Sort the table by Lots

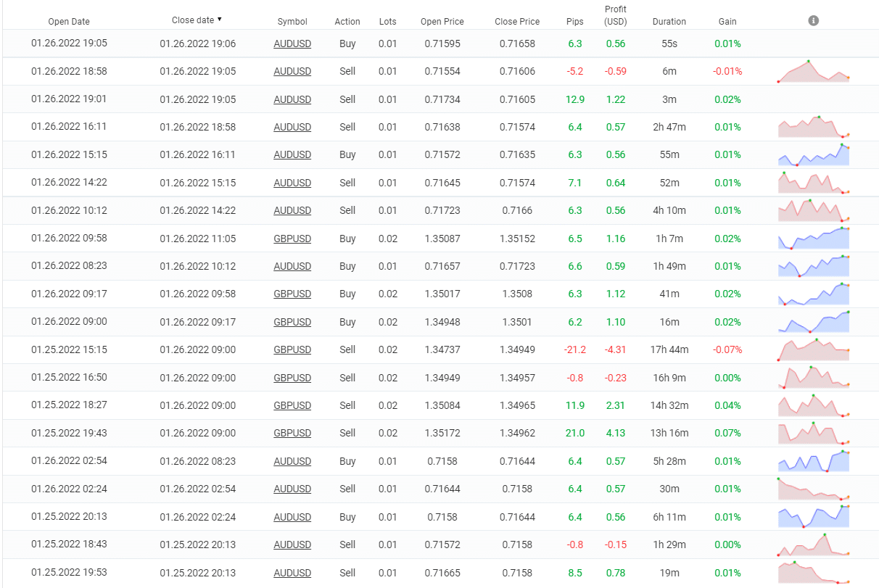(387, 21)
